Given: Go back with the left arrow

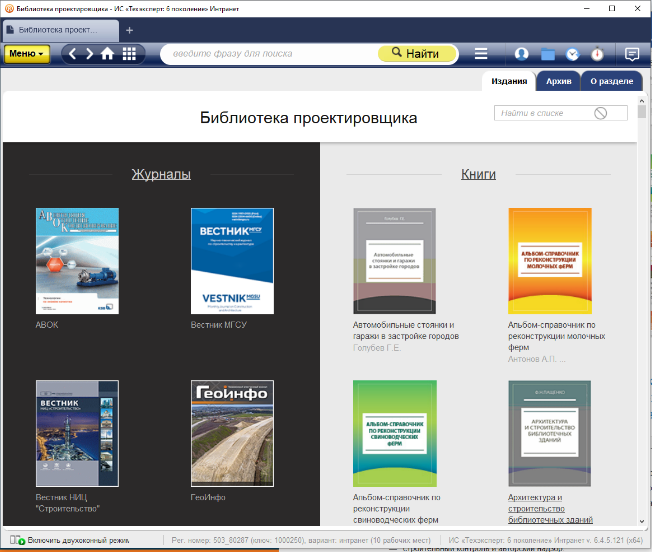Looking at the screenshot, I should click(72, 54).
